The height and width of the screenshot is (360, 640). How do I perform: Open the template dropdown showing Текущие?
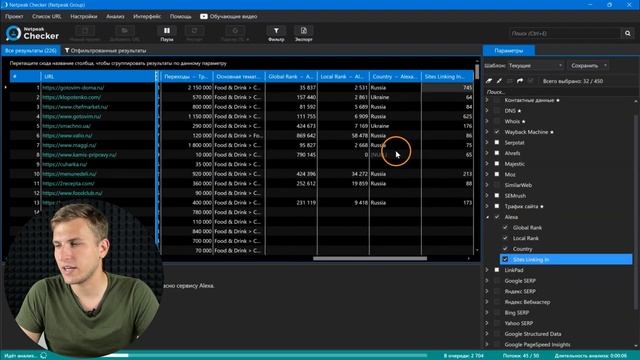pos(536,65)
